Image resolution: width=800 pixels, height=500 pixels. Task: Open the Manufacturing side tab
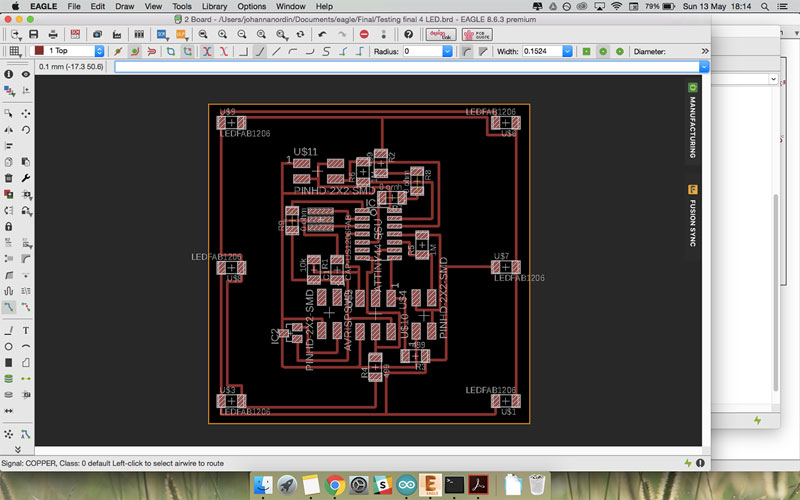point(692,120)
